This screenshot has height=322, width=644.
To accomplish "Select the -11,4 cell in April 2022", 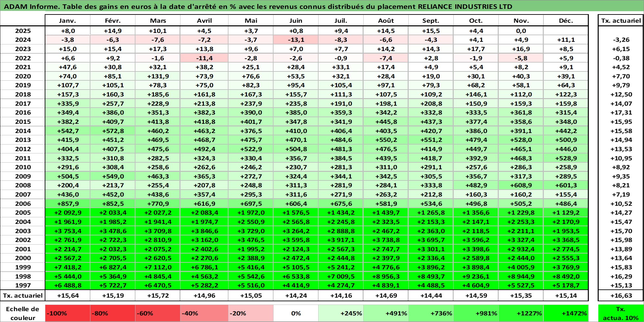I will 204,58.
